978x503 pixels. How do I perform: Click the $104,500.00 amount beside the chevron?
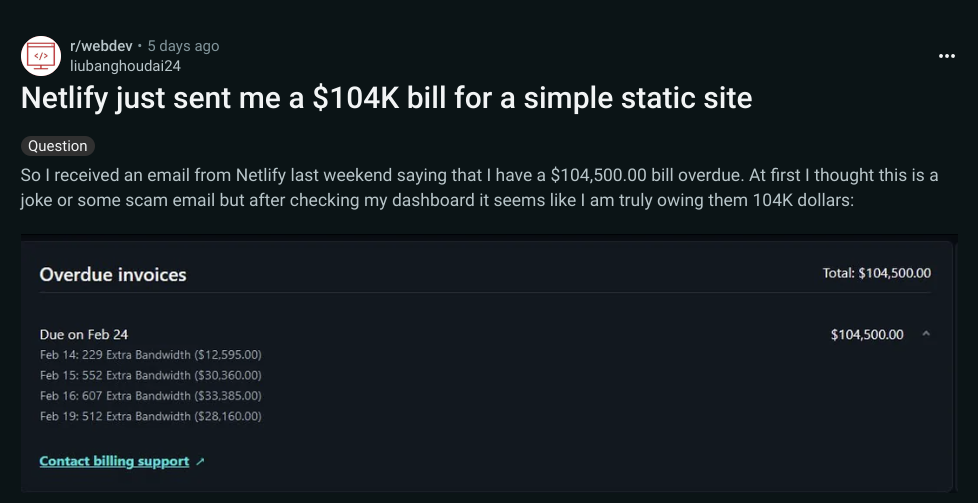[x=866, y=334]
